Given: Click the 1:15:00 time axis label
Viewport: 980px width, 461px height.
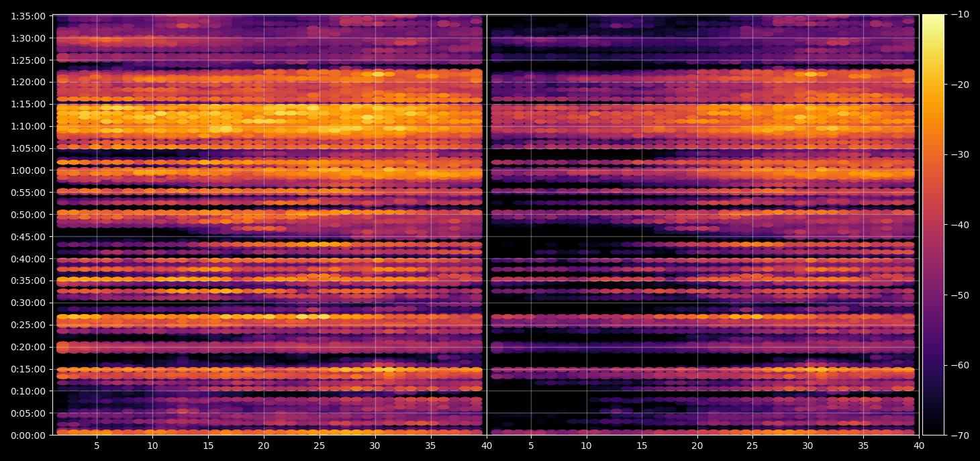Looking at the screenshot, I should (28, 104).
